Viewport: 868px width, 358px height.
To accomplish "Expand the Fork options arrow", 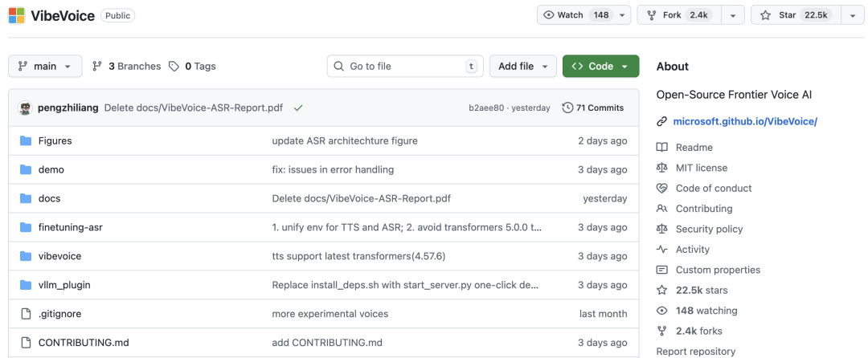I will [x=733, y=15].
